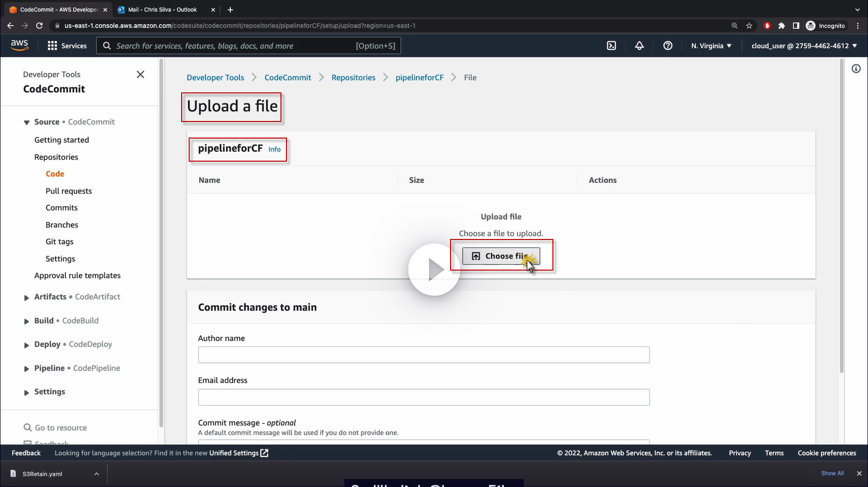Open Commits in sidebar
Screen dimensions: 868x487
pos(62,208)
